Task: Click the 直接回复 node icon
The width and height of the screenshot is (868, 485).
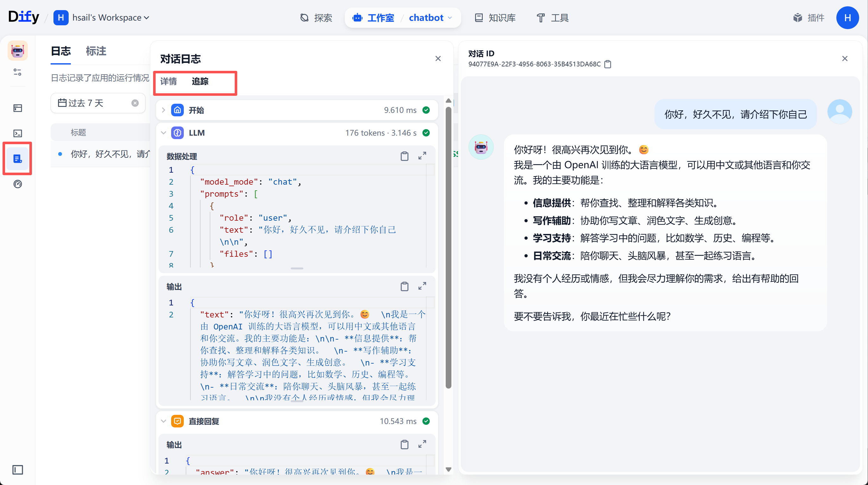Action: (177, 421)
